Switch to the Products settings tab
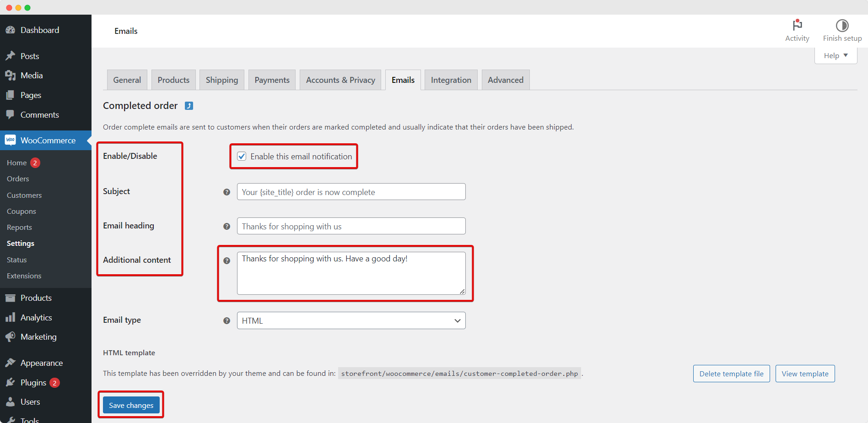The image size is (868, 423). [173, 80]
